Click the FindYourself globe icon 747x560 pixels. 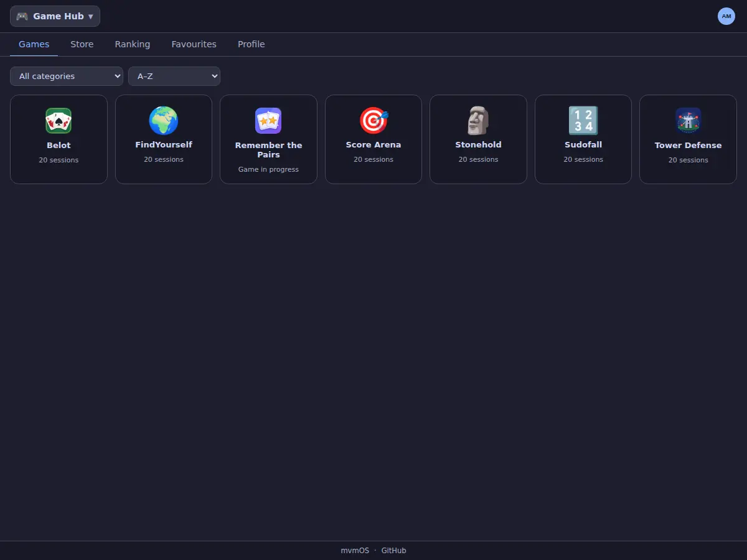164,121
